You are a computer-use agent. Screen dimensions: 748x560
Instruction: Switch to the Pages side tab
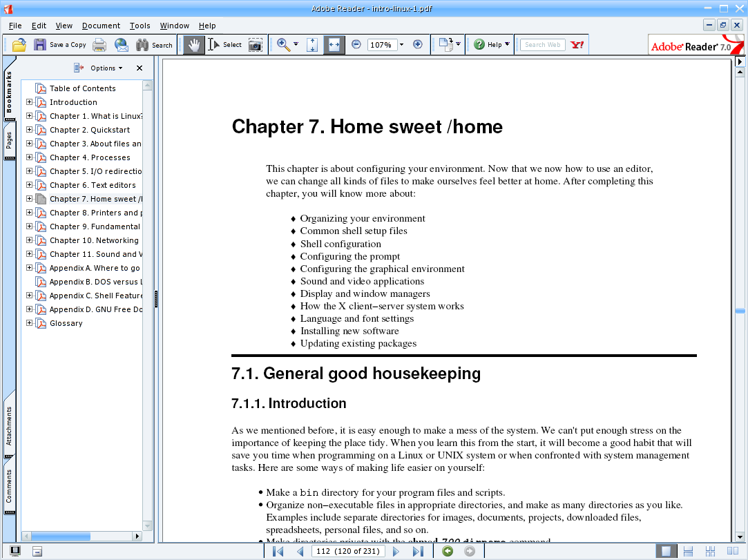tap(9, 141)
